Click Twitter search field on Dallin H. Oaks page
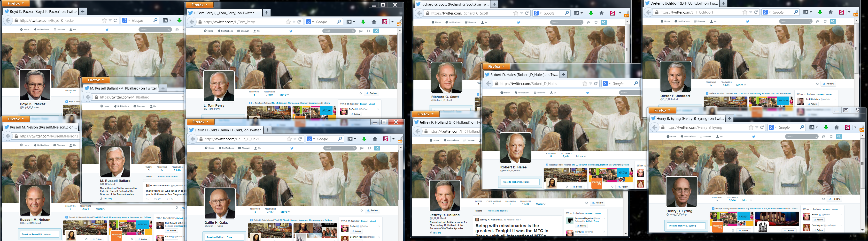 [338, 148]
